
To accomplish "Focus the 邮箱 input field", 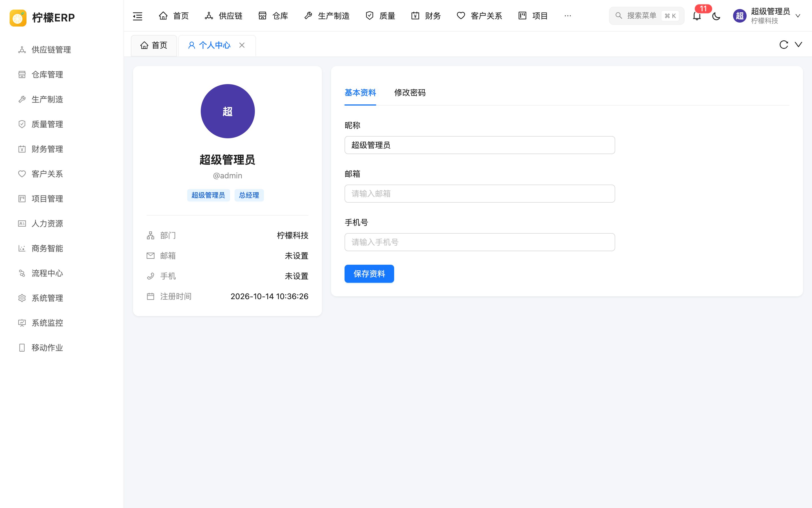I will click(x=480, y=194).
